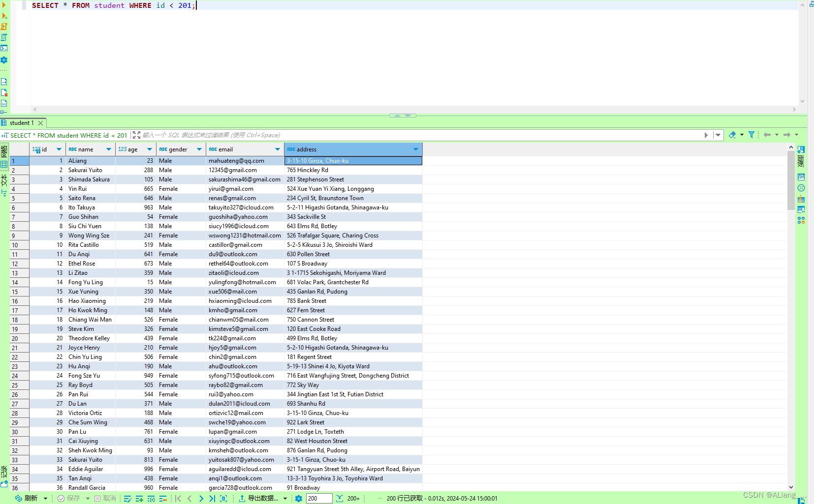Close the student 1 result tab

pyautogui.click(x=41, y=123)
